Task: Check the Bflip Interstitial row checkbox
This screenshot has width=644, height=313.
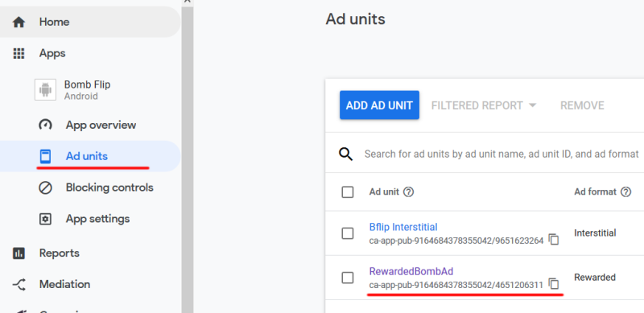Action: click(x=348, y=233)
